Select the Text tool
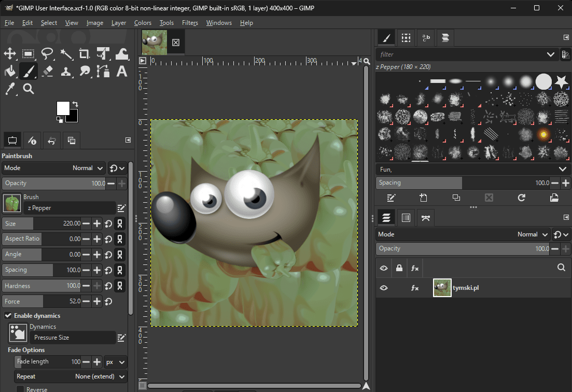The image size is (572, 392). 122,71
